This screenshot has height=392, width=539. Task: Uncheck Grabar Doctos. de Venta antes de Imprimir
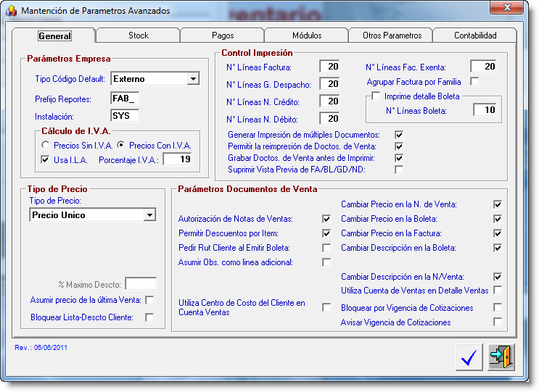[399, 158]
